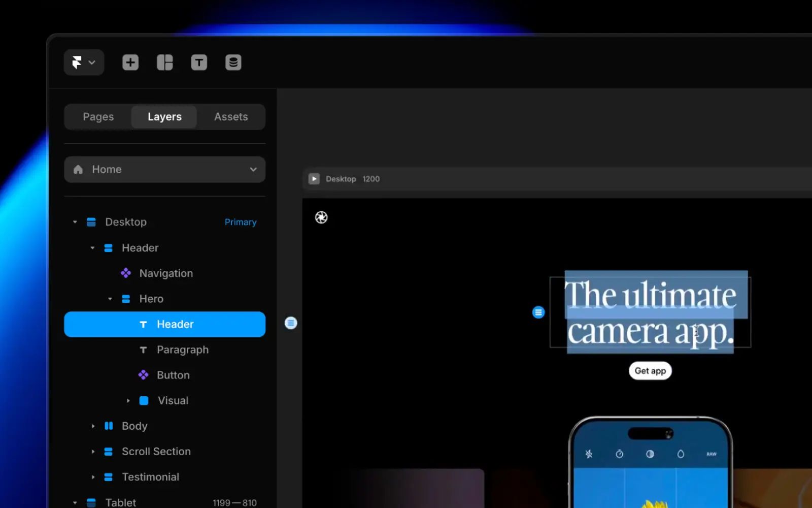812x508 pixels.
Task: Open the CMS database tool
Action: [233, 62]
